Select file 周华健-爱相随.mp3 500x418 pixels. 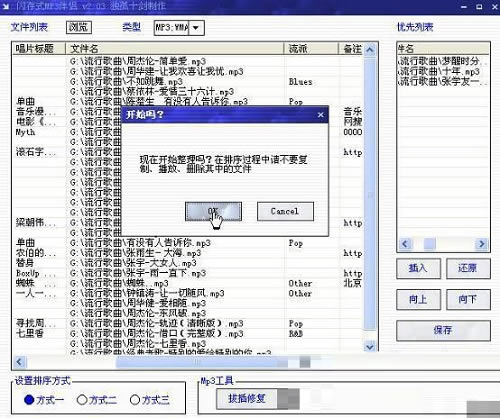pos(138,303)
